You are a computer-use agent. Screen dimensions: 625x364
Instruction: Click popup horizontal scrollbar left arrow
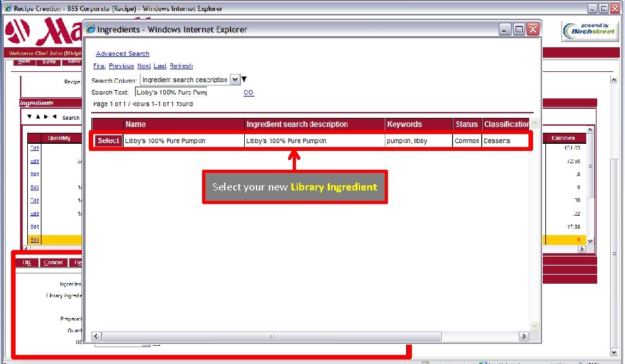click(x=96, y=336)
